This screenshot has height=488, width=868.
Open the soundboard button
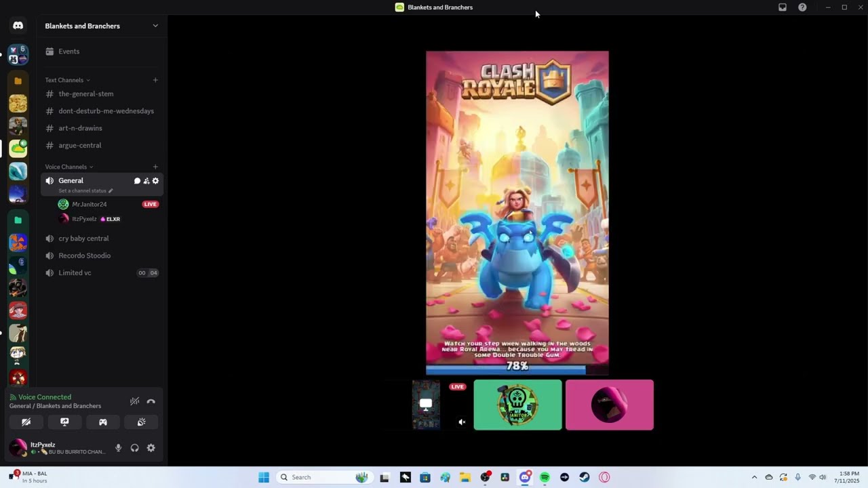tap(141, 422)
